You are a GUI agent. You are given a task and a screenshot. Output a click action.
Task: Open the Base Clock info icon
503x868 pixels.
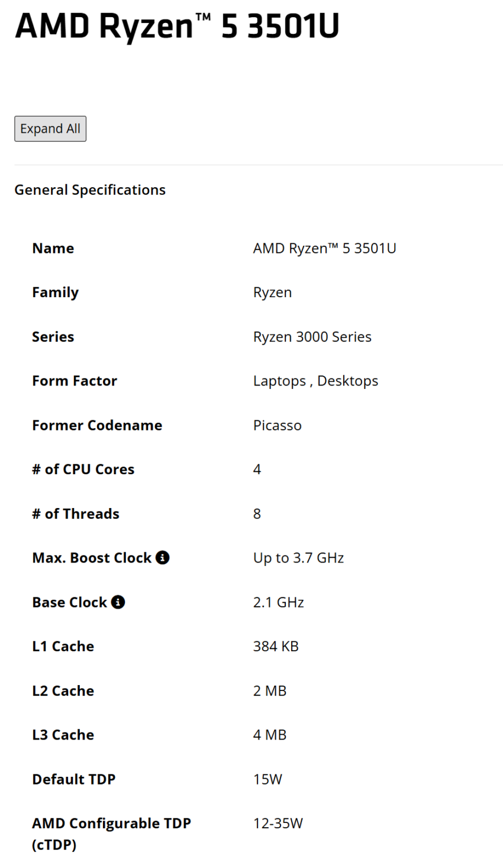118,602
